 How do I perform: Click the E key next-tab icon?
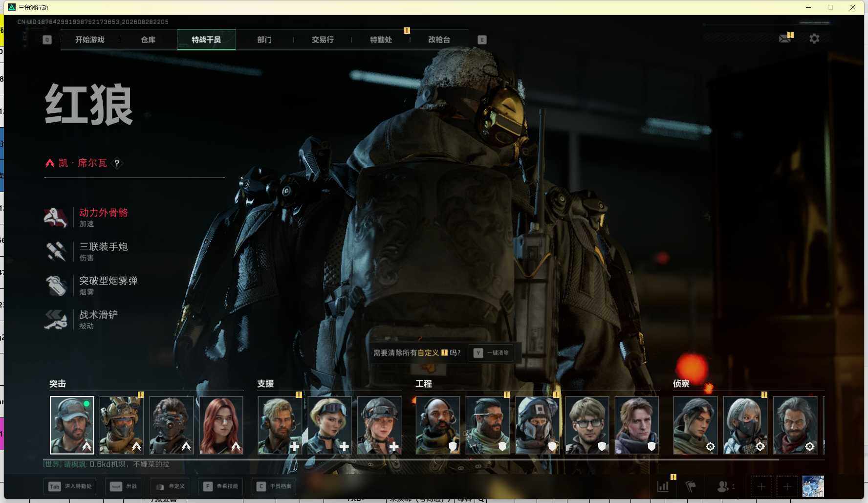coord(482,40)
